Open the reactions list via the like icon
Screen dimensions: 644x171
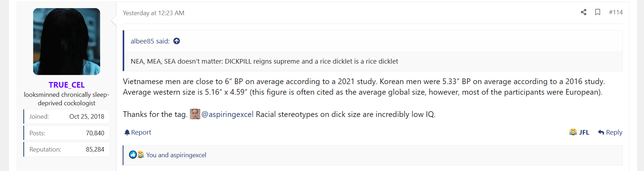133,155
